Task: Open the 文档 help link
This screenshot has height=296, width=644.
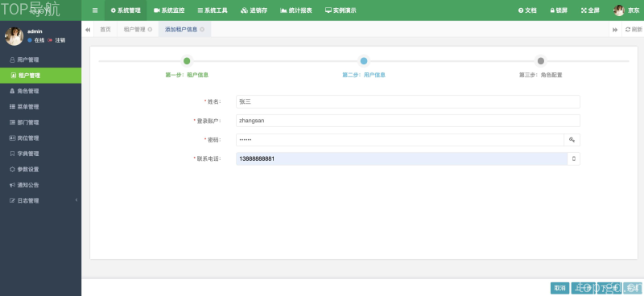Action: [x=527, y=10]
